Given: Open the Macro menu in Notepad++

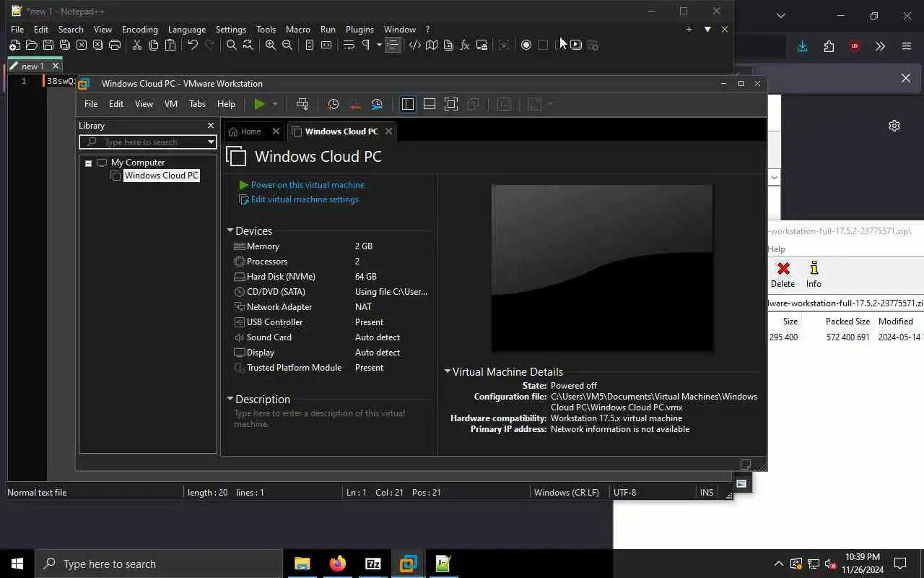Looking at the screenshot, I should click(x=297, y=30).
